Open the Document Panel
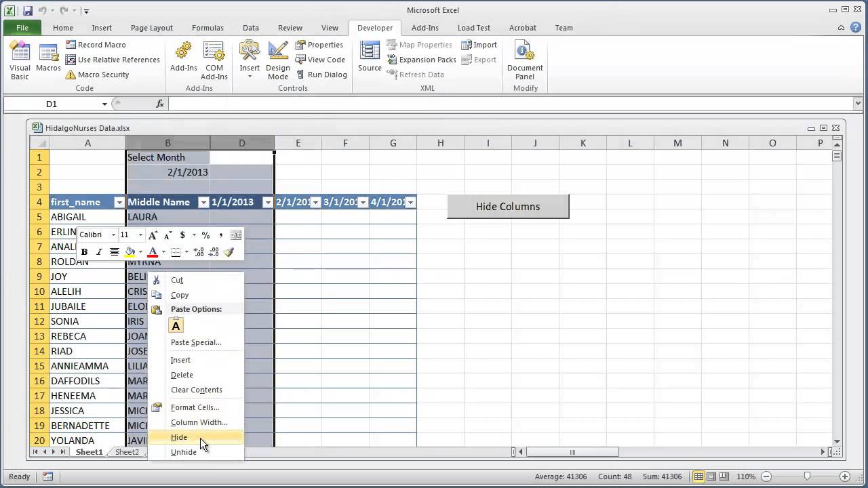The image size is (868, 488). click(x=525, y=61)
